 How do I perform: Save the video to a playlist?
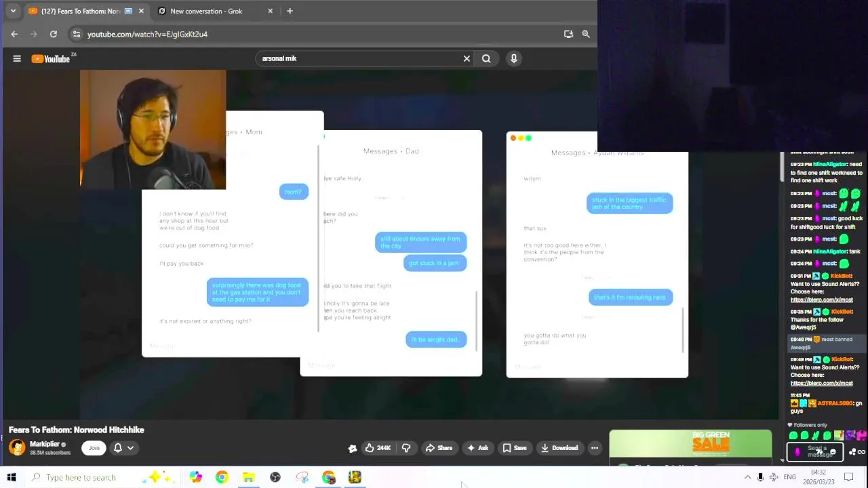coord(514,447)
